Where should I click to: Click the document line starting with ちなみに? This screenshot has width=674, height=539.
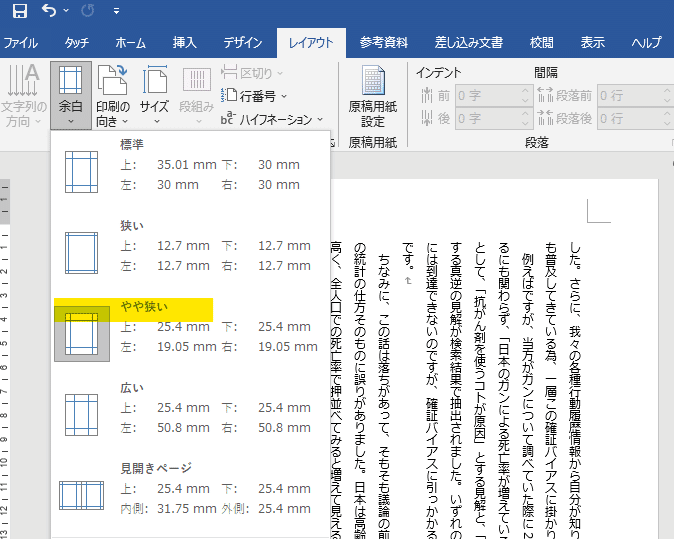(x=384, y=395)
